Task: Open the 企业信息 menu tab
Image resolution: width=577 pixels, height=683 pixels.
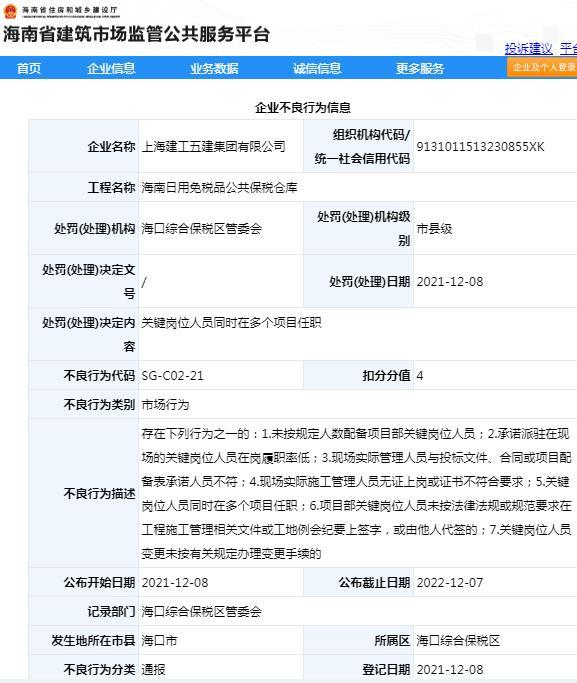Action: [111, 68]
